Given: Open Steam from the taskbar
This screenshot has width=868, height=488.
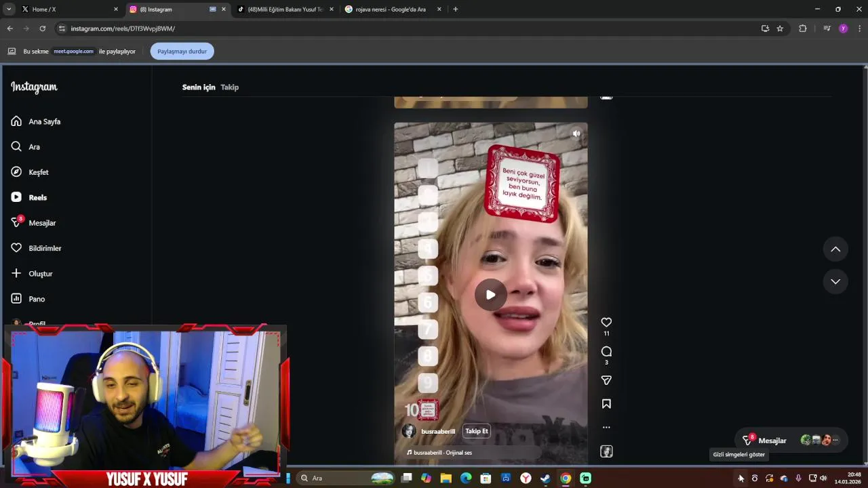Looking at the screenshot, I should tap(545, 478).
